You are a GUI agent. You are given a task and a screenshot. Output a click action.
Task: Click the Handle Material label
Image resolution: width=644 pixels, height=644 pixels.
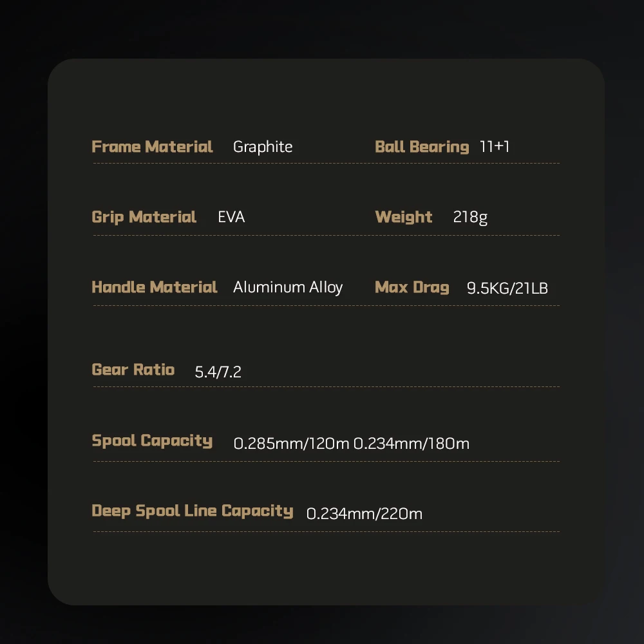tap(155, 287)
